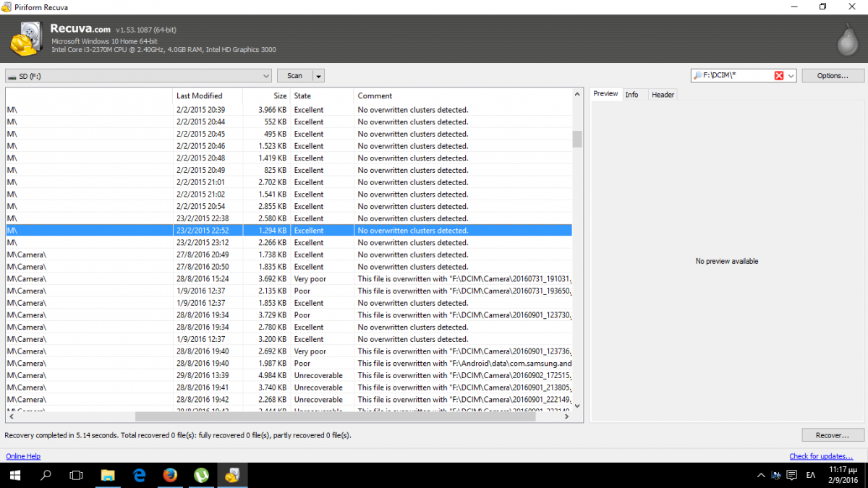Click the magnifier icon in the filter box
The height and width of the screenshot is (488, 868).
pyautogui.click(x=697, y=76)
